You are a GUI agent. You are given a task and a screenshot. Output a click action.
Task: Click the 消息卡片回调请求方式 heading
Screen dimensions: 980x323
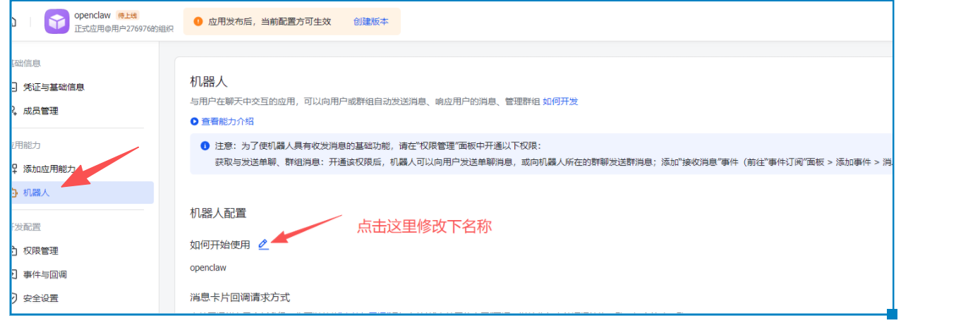(x=240, y=298)
